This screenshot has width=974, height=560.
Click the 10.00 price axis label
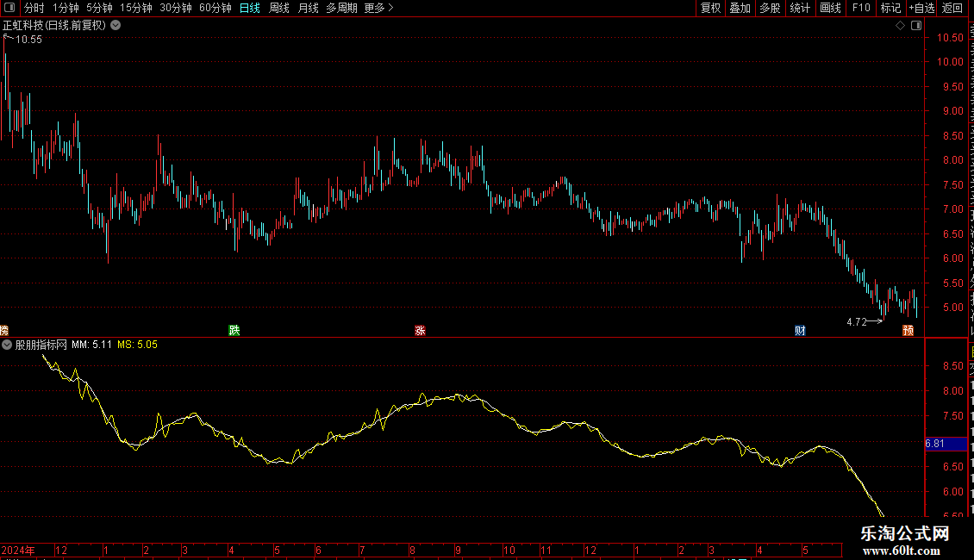[x=950, y=62]
